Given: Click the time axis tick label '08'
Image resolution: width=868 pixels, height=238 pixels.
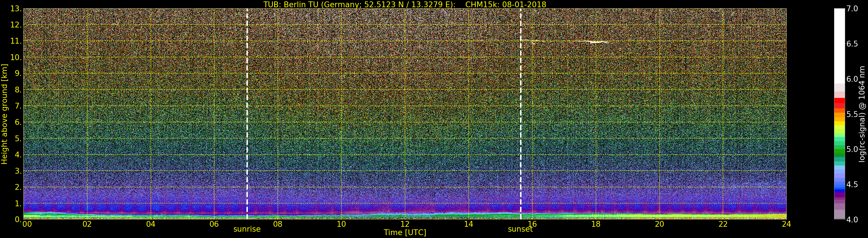Looking at the screenshot, I should (278, 224).
